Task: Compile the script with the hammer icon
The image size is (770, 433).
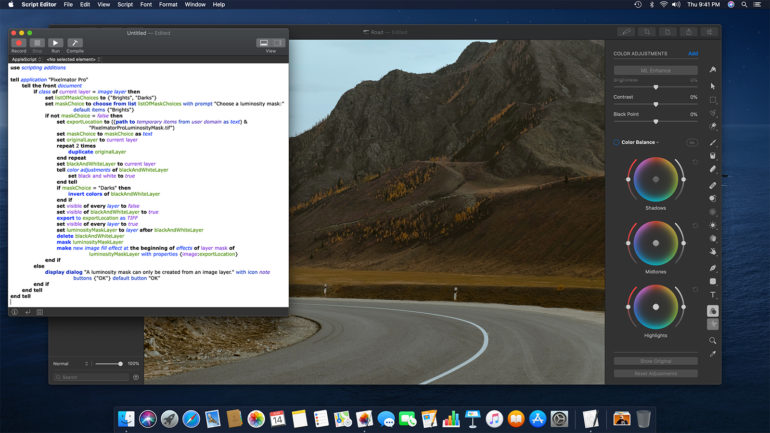Action: pos(75,43)
